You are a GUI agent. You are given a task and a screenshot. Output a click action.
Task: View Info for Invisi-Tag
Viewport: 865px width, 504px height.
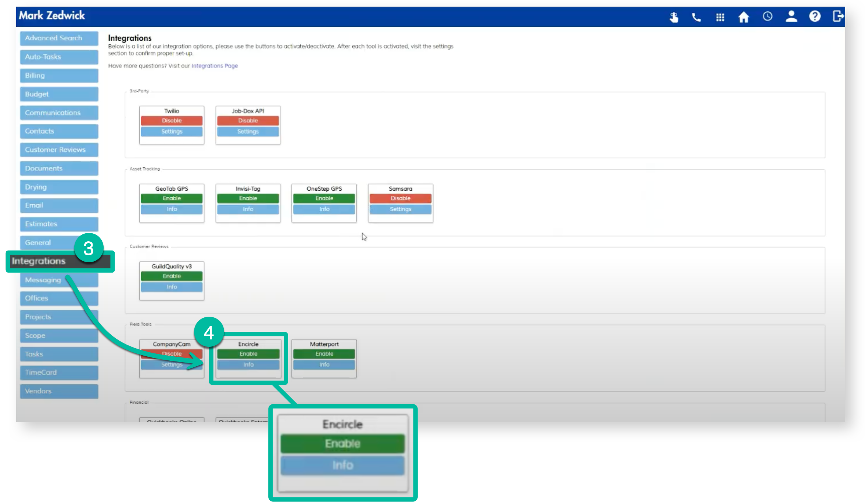tap(248, 209)
